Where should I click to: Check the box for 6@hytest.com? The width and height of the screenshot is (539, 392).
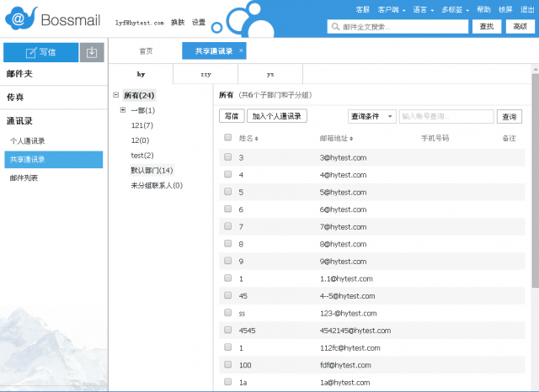(227, 209)
